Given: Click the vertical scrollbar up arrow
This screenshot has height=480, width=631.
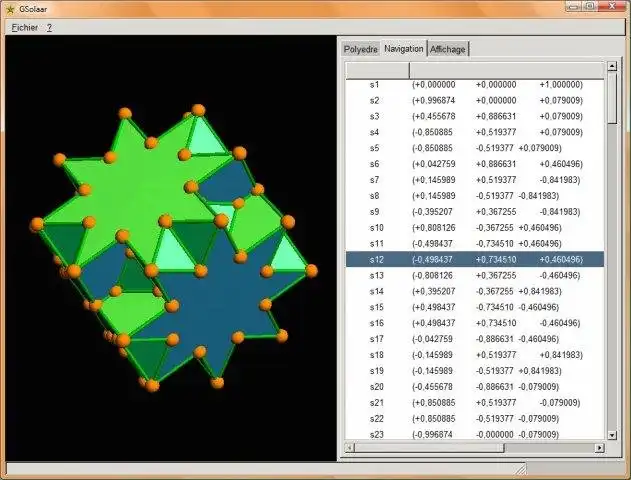Looking at the screenshot, I should tap(612, 66).
